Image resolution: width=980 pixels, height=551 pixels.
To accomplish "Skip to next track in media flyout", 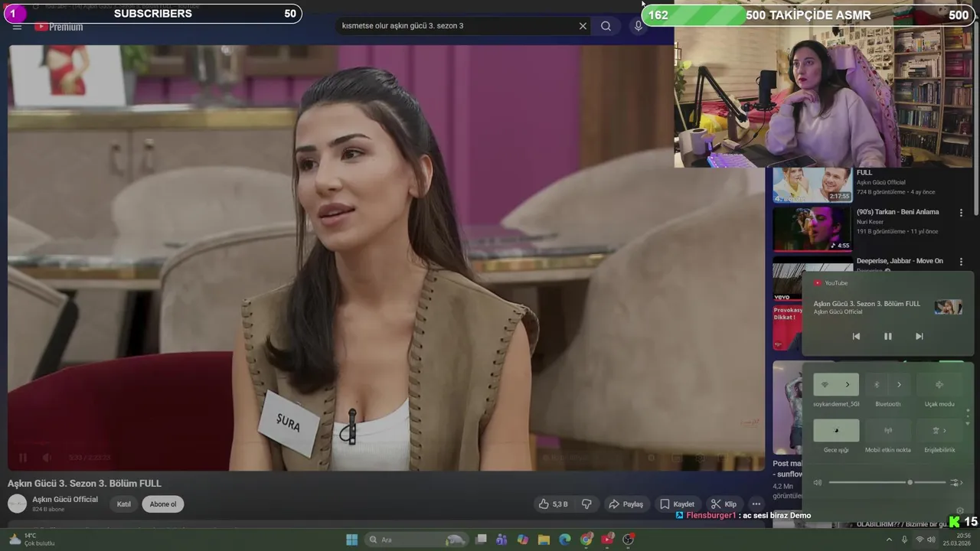I will [919, 337].
